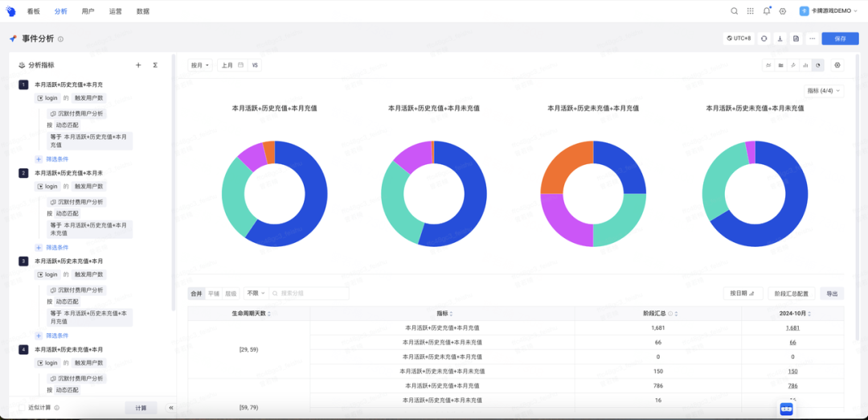Select 平铺 table display mode
The height and width of the screenshot is (420, 868).
213,293
